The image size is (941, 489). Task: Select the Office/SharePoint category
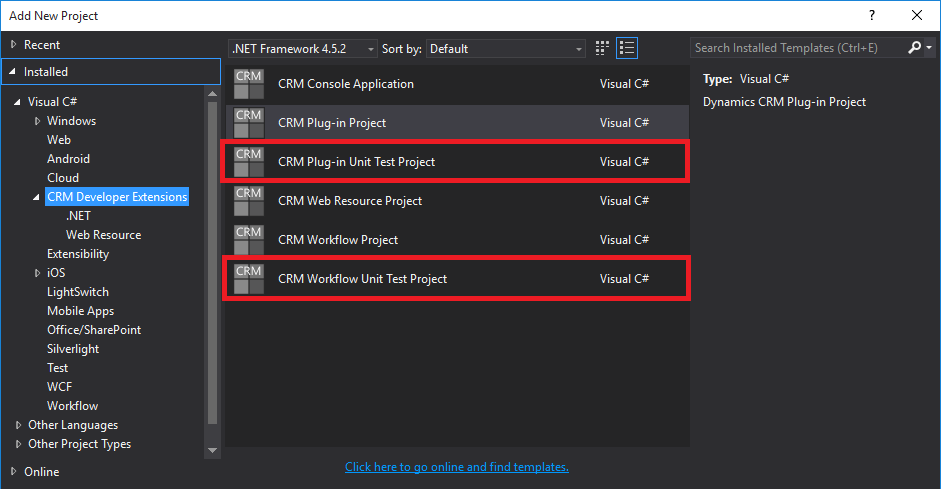tap(94, 330)
